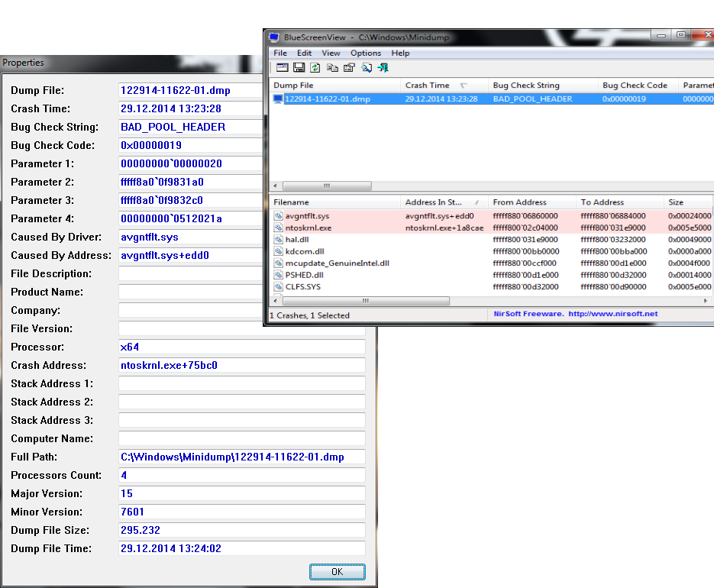Select the BAD_POOL_HEADER cell in crash list
Screen dimensions: 714x588
(532, 99)
